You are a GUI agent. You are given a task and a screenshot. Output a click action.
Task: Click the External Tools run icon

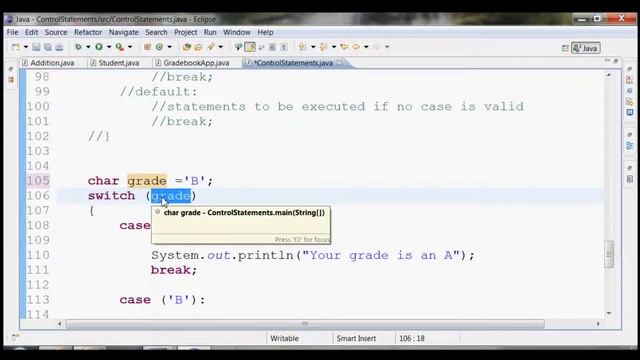coord(120,47)
